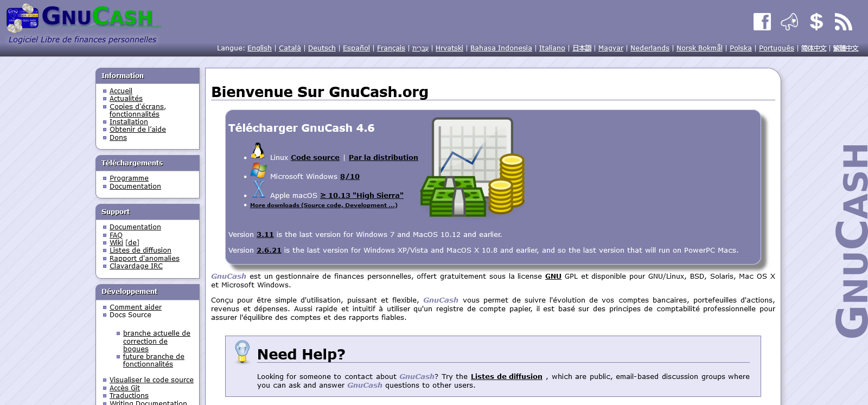Open Listes de diffusion in Support sidebar

click(141, 250)
